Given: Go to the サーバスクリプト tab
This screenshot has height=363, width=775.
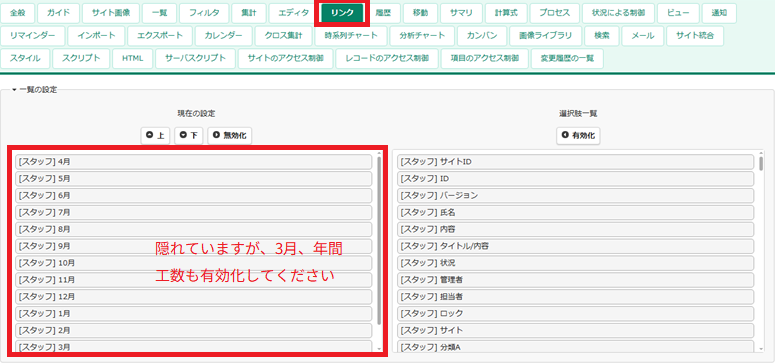Looking at the screenshot, I should [x=195, y=58].
